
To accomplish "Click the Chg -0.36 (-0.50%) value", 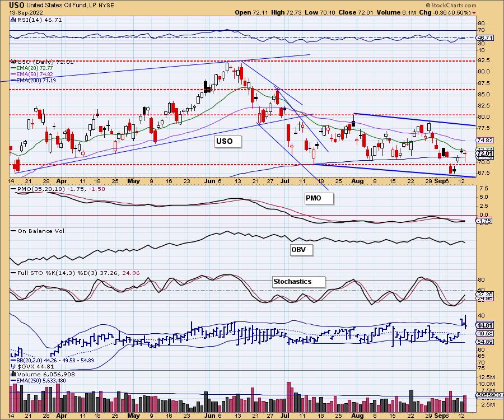I will pos(445,12).
